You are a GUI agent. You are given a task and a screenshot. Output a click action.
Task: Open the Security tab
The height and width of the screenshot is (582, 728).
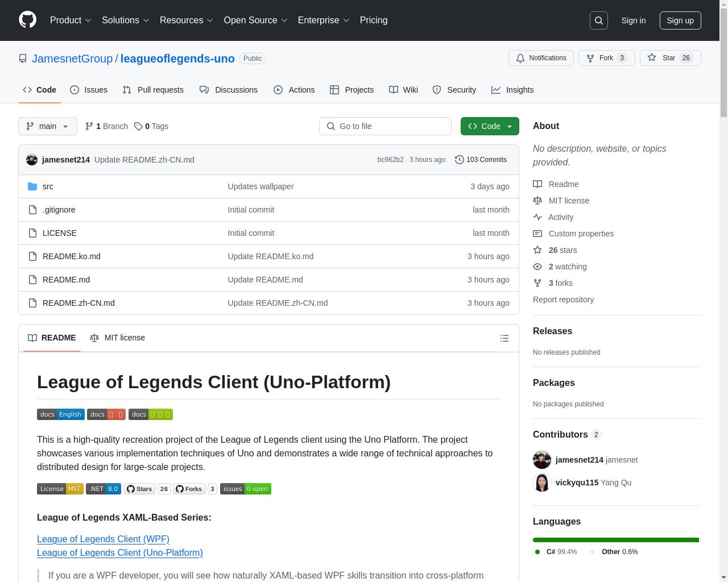coord(454,90)
